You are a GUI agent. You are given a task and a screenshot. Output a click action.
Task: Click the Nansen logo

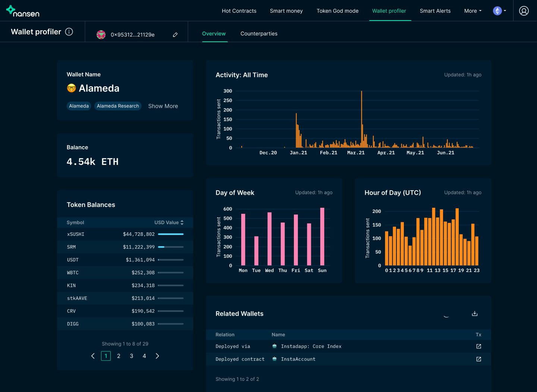23,11
